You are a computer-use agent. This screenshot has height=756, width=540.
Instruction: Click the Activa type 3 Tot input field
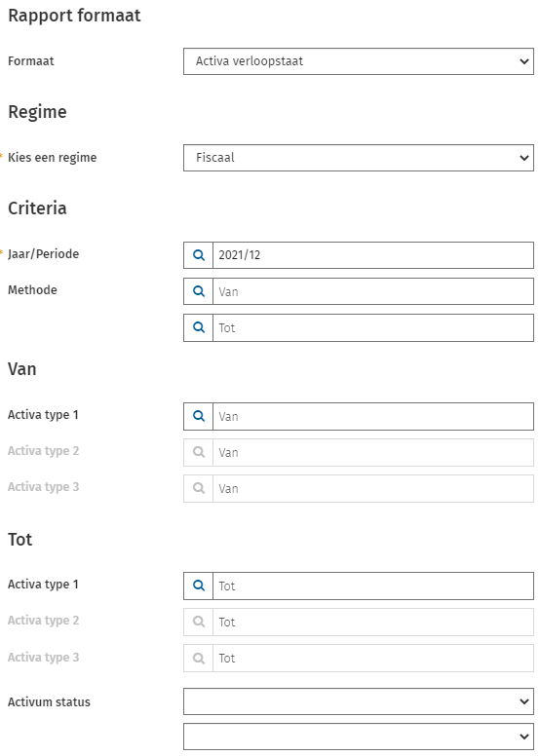coord(373,659)
